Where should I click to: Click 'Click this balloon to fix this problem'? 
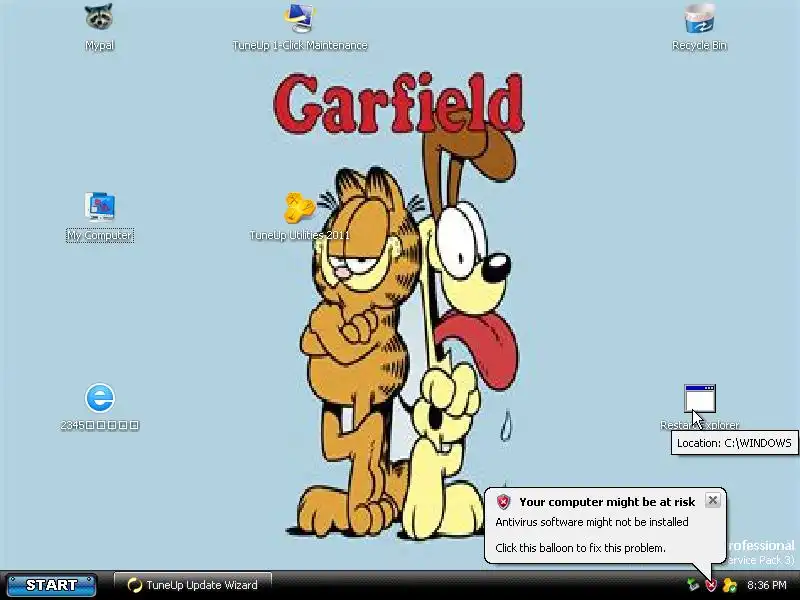(x=580, y=548)
